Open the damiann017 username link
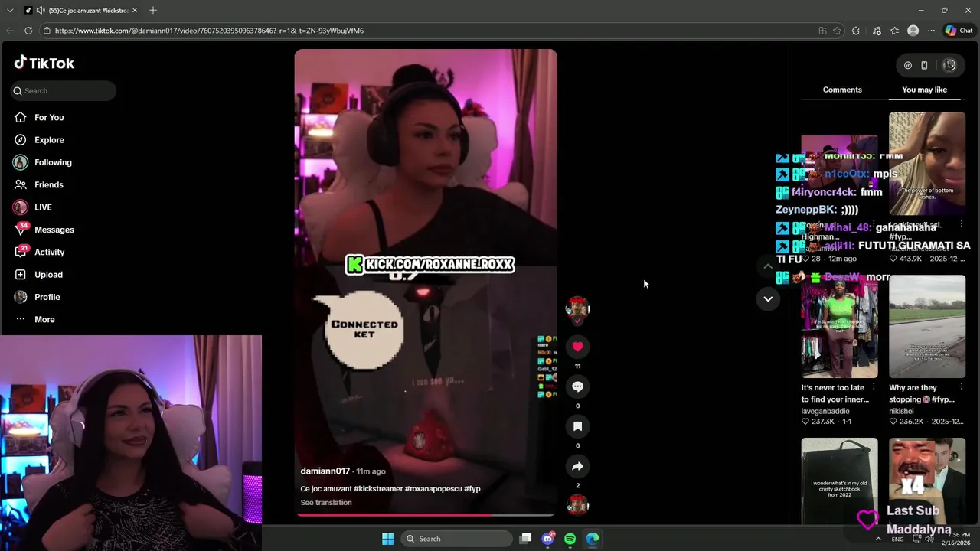This screenshot has height=551, width=980. pos(325,471)
